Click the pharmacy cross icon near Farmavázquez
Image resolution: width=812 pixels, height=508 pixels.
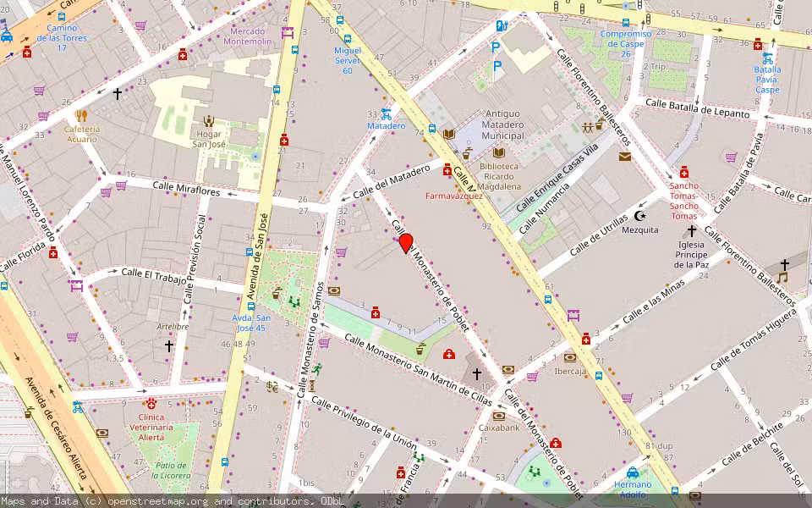(x=447, y=171)
